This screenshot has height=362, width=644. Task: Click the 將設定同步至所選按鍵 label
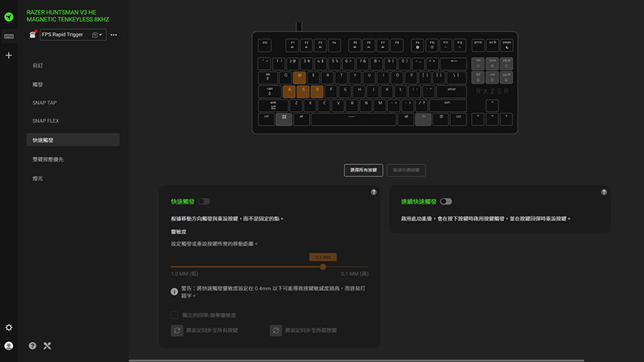[x=311, y=331]
